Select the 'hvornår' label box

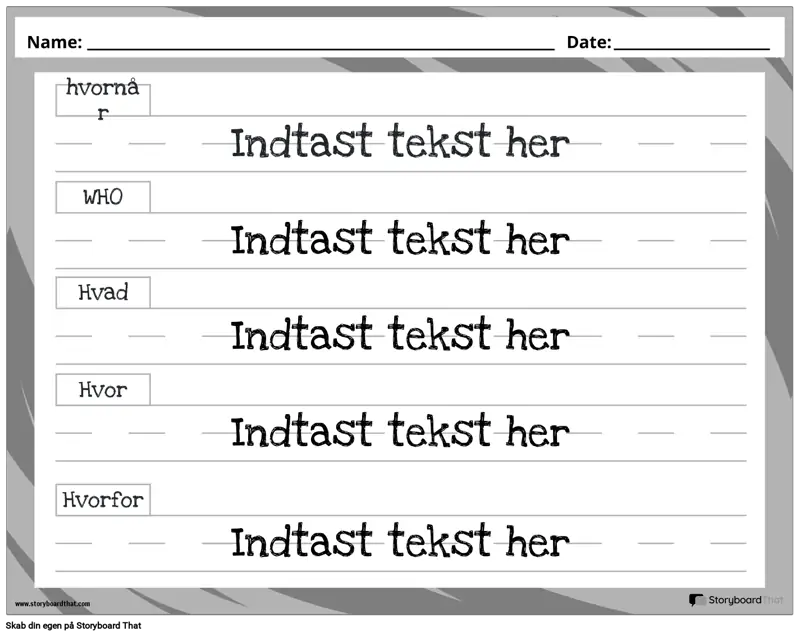(x=103, y=99)
